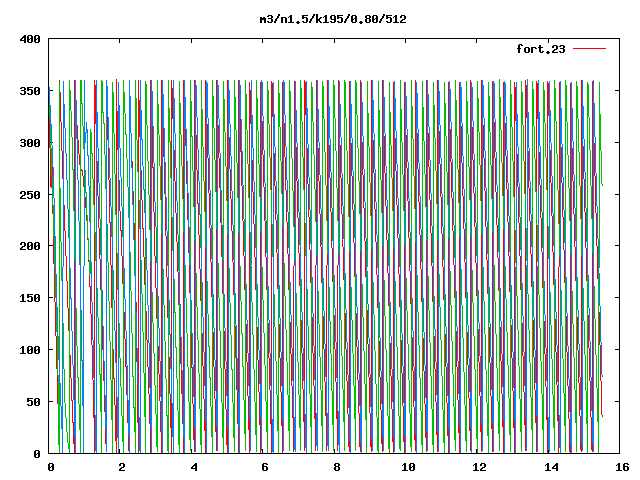Click the x-axis label 4
Screen dimensions: 640x480
193,467
